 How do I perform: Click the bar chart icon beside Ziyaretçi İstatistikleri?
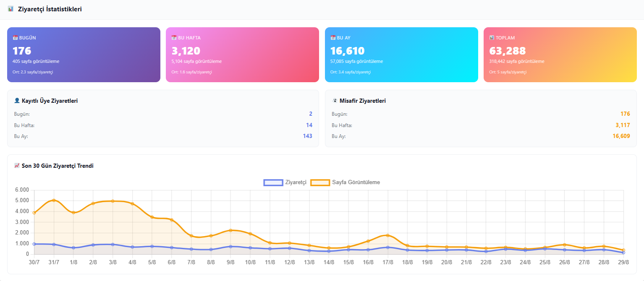10,9
